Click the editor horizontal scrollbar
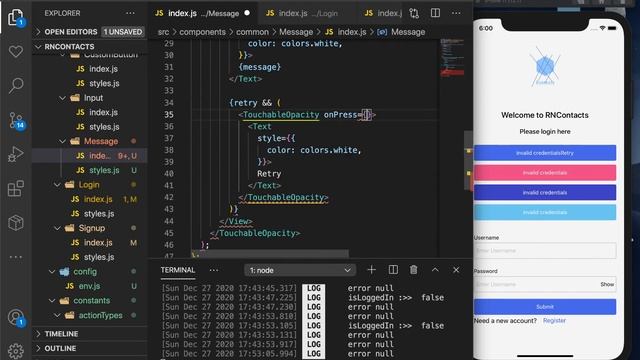This screenshot has width=640, height=360. point(271,254)
